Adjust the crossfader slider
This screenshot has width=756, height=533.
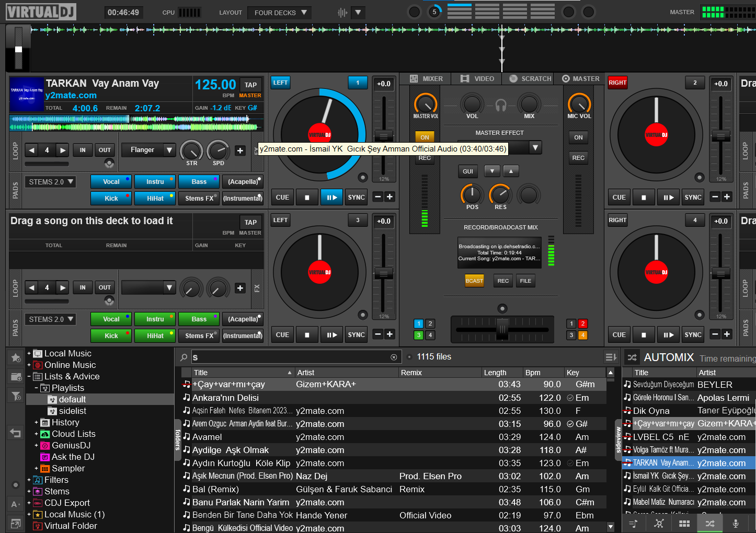coord(502,329)
